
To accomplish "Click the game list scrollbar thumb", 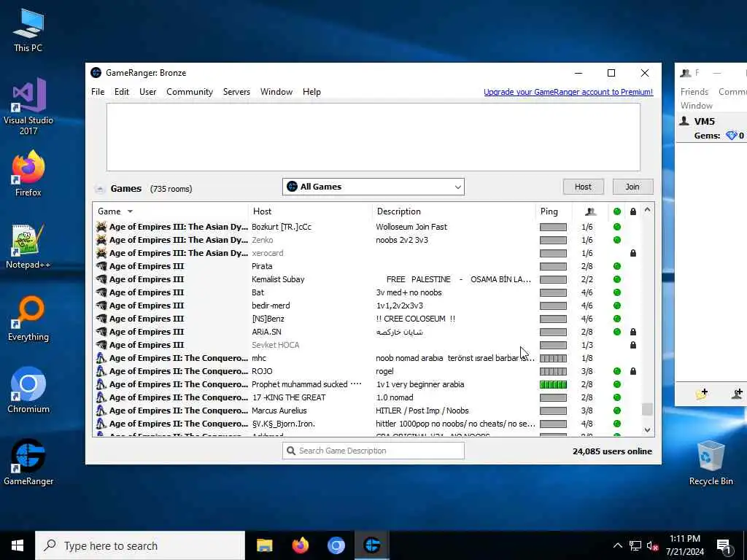I will [647, 410].
